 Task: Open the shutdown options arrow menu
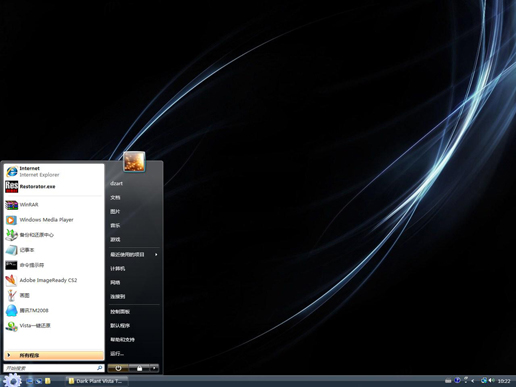(x=154, y=368)
